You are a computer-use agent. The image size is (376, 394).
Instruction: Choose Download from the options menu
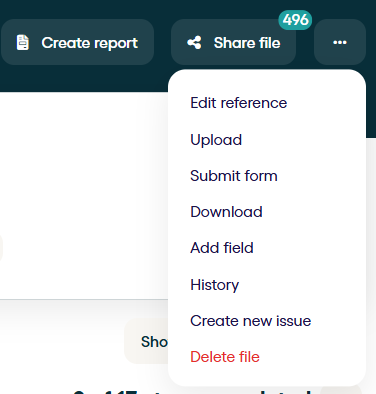(226, 212)
